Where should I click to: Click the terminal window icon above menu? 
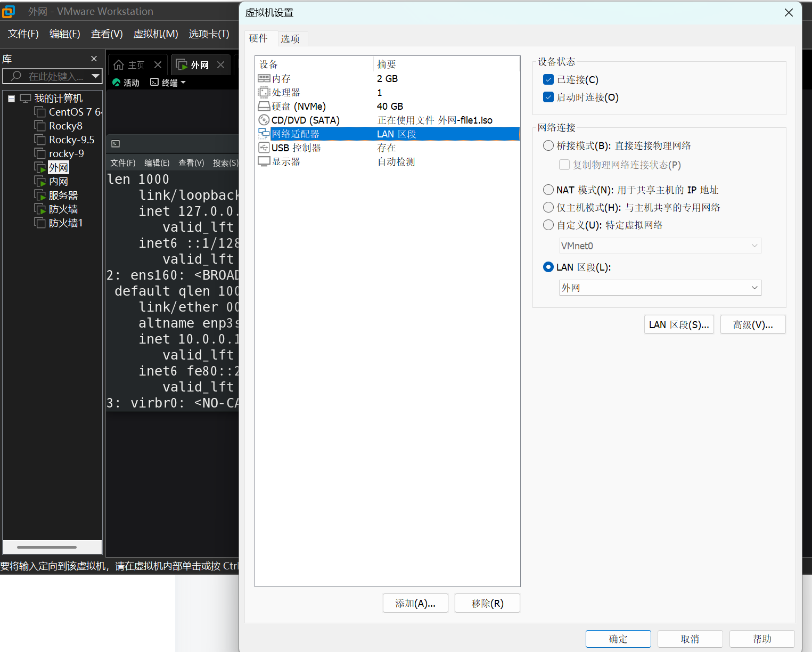(116, 144)
